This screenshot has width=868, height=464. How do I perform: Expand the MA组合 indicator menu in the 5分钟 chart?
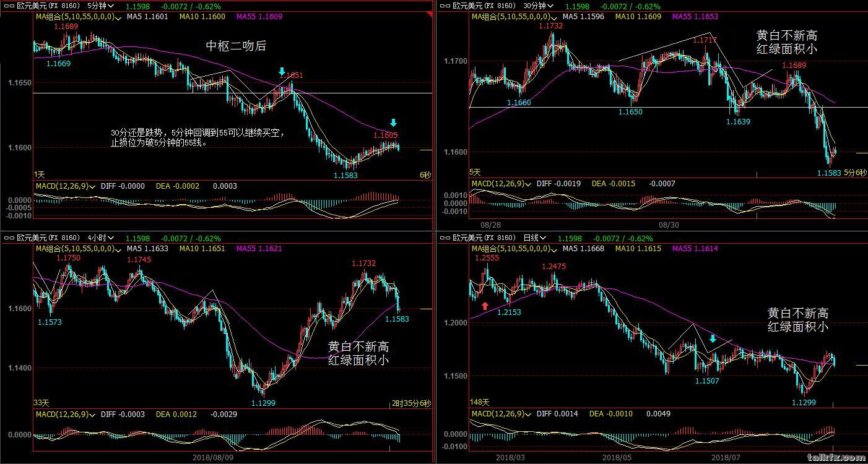[x=118, y=17]
